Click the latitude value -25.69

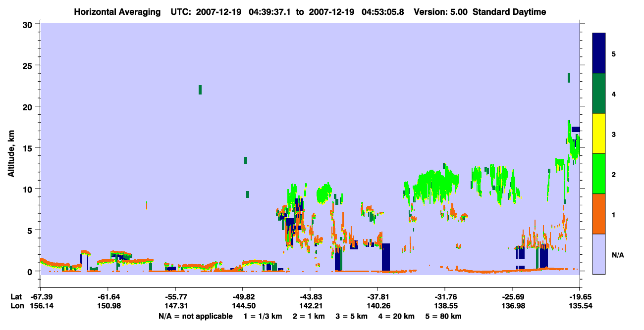click(512, 297)
